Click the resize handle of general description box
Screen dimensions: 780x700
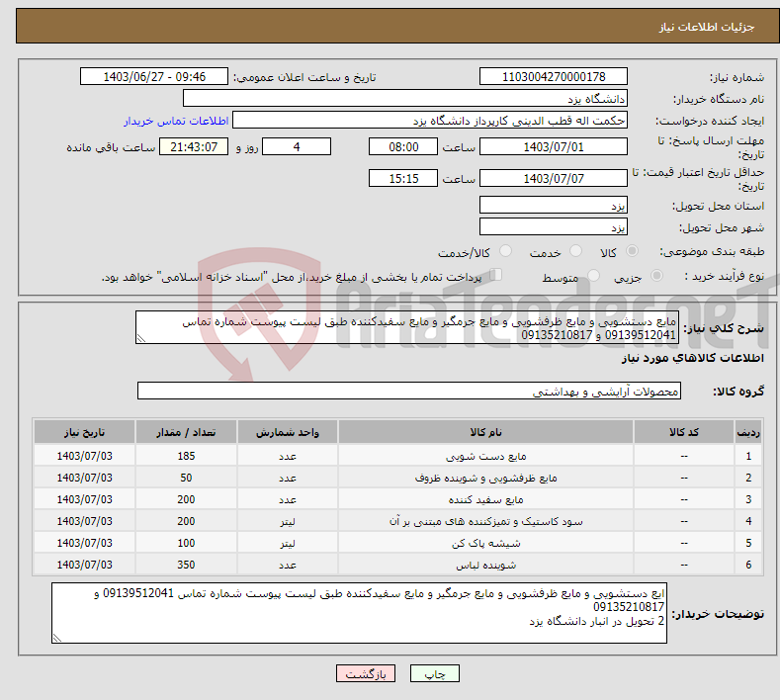[x=141, y=339]
